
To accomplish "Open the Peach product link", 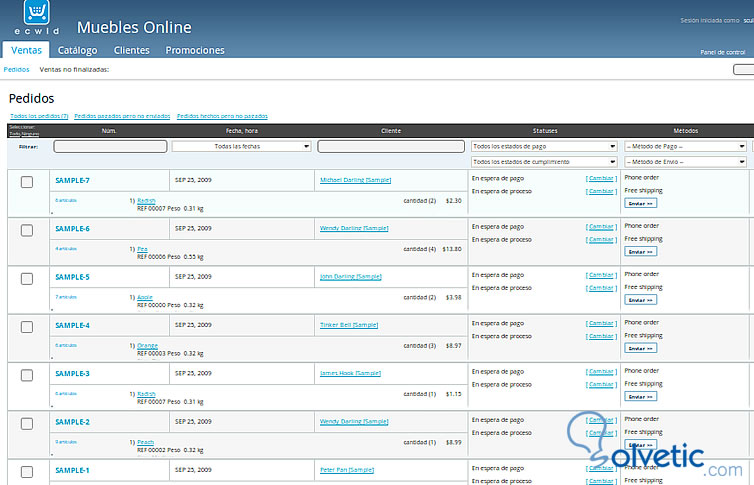I will [x=145, y=442].
